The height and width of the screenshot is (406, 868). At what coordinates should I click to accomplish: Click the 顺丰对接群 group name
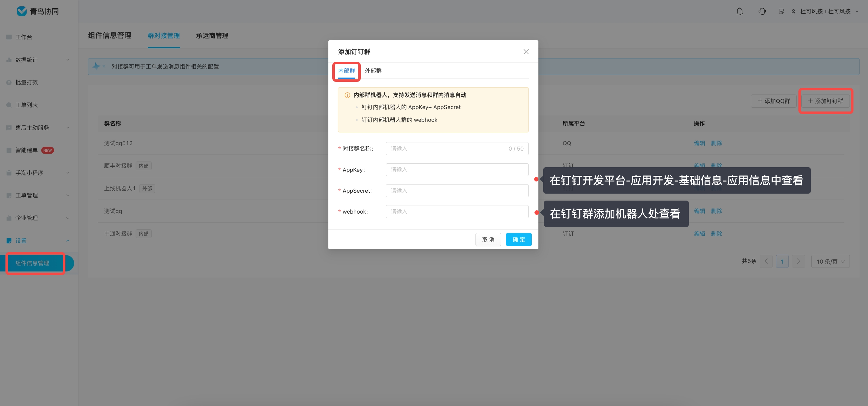[x=118, y=166]
